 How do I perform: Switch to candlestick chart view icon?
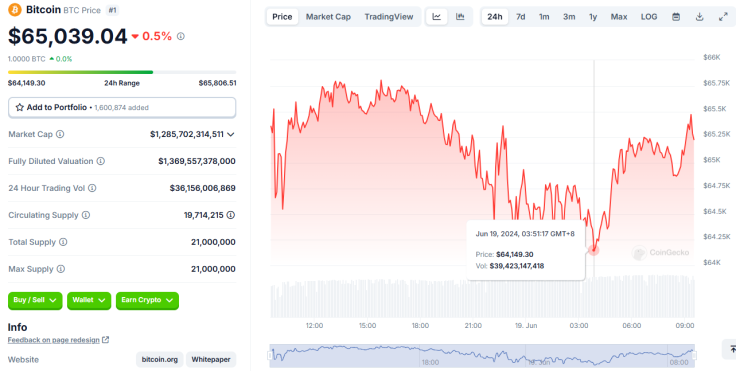pos(460,17)
